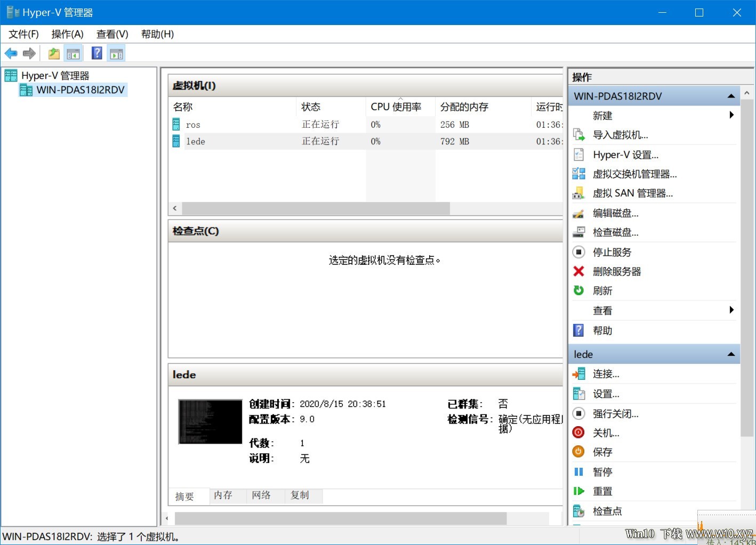756x545 pixels.
Task: Click the lede VM console thumbnail
Action: coord(210,421)
